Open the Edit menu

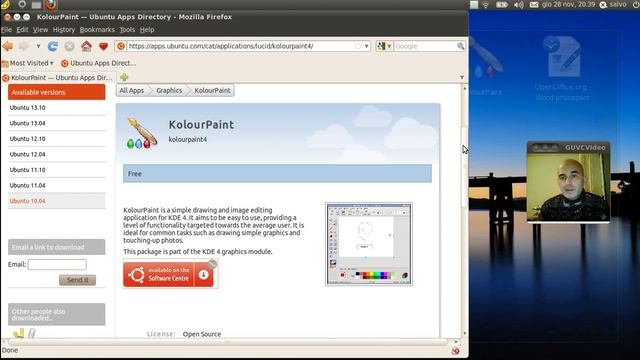(22, 29)
